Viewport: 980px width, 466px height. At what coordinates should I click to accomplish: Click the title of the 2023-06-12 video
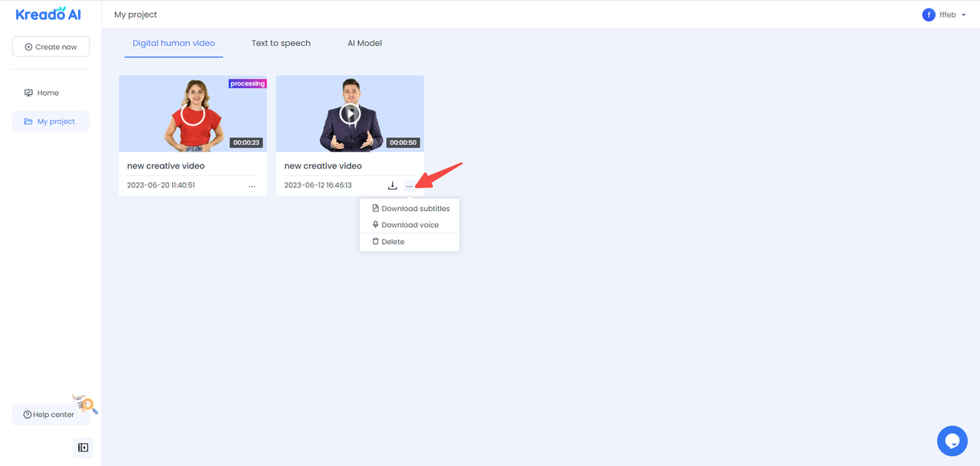[x=323, y=165]
